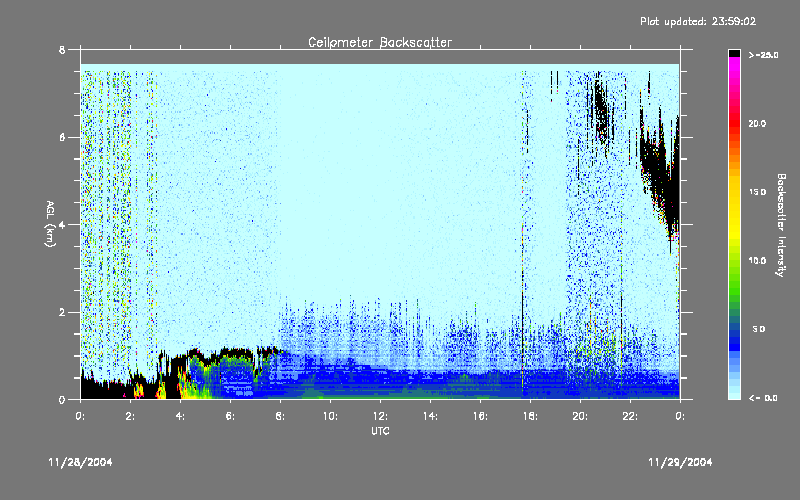Click the colorbar label '20.0'

pyautogui.click(x=757, y=124)
